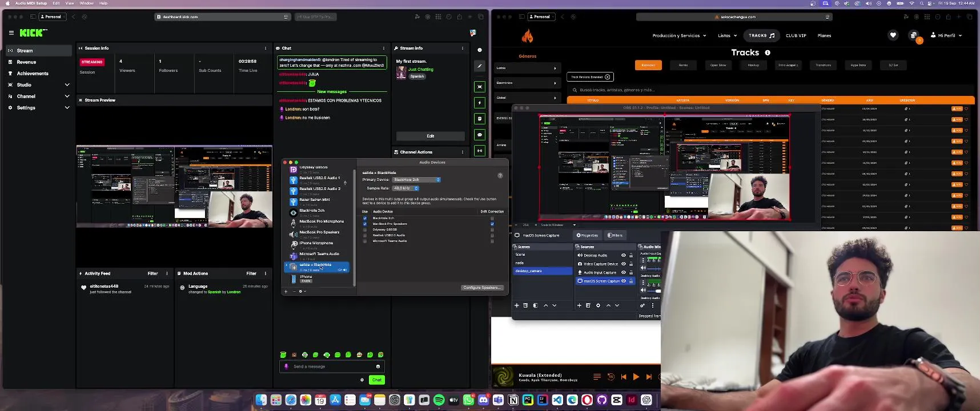
Task: Check Use for Microsoft Teams Audio
Action: point(365,241)
